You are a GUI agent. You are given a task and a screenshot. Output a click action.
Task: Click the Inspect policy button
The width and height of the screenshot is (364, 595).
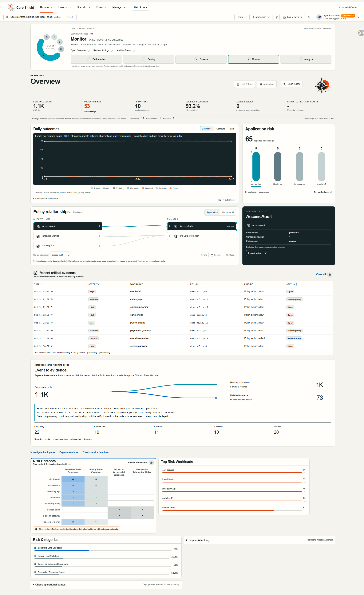(257, 253)
